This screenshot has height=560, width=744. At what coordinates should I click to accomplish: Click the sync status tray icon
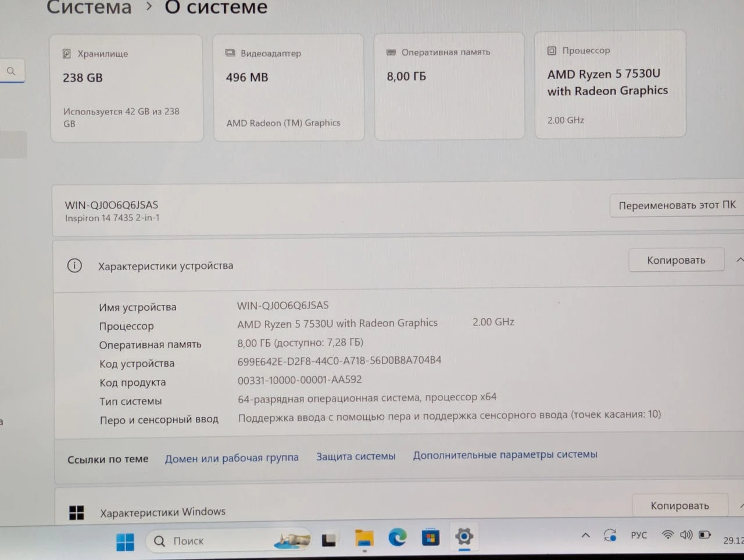(610, 535)
